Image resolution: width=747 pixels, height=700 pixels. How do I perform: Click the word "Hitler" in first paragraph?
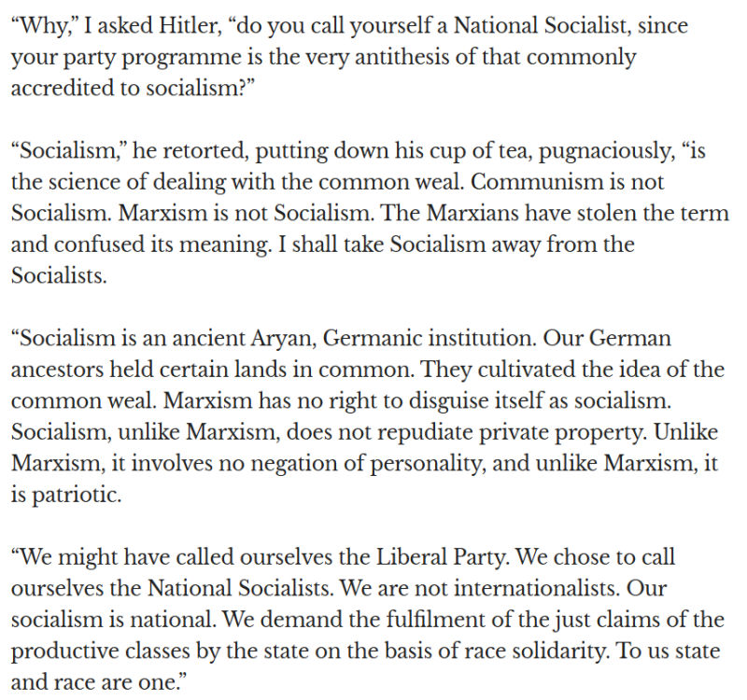click(x=170, y=26)
